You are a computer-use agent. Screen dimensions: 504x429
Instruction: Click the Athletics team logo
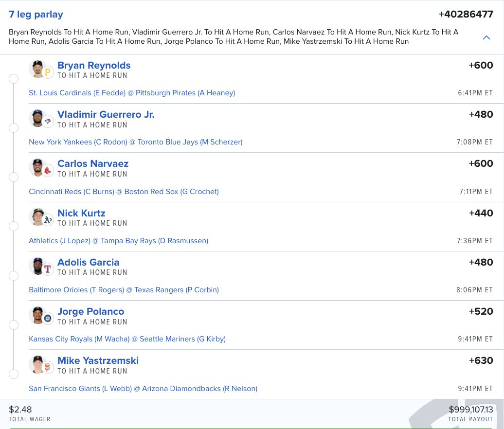point(48,220)
